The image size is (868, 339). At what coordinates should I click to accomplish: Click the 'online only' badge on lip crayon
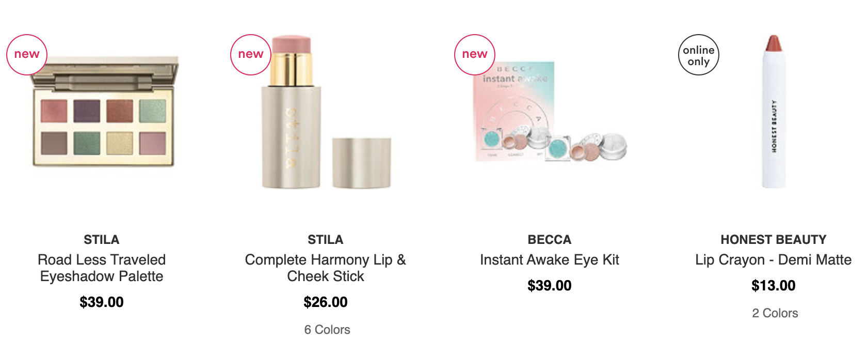point(699,55)
